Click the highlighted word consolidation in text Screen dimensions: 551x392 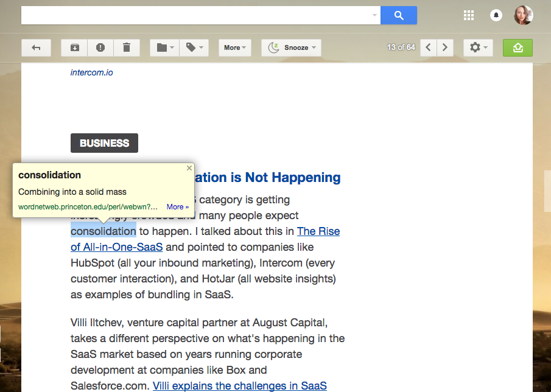coord(104,231)
